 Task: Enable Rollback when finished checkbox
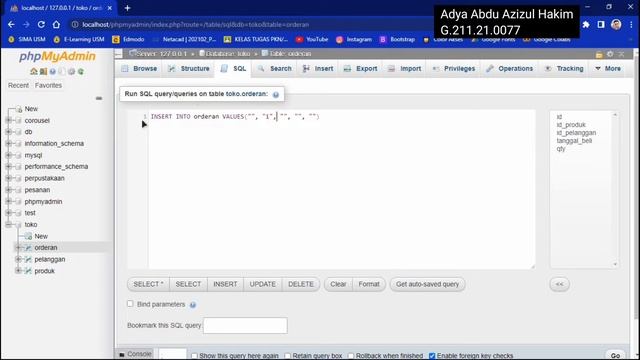click(x=351, y=356)
